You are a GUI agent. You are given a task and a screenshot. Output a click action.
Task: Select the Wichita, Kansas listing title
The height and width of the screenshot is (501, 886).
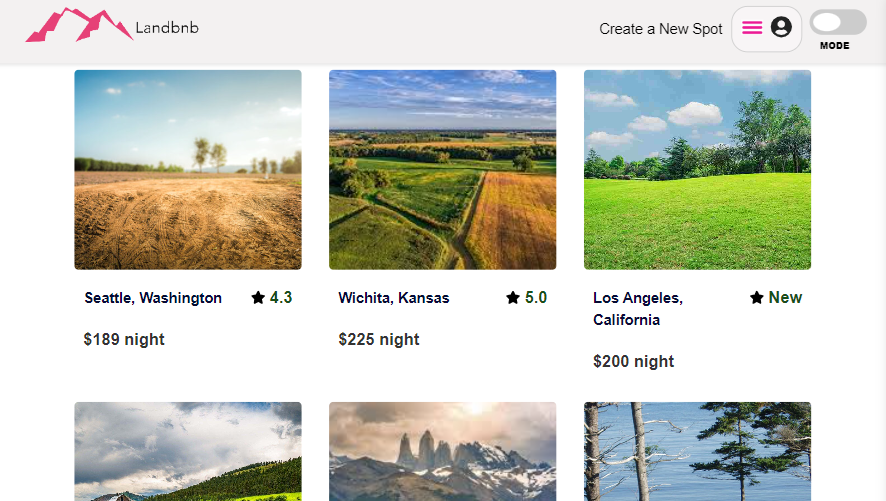point(394,298)
